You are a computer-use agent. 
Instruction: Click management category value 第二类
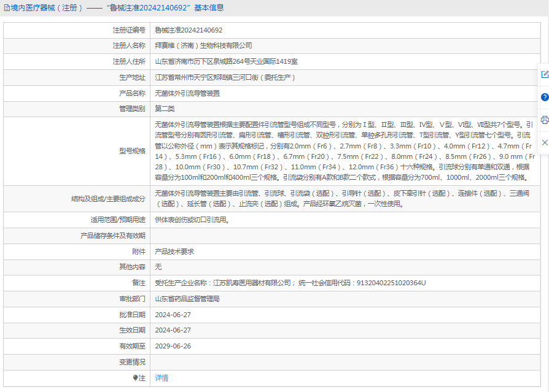tap(165, 109)
